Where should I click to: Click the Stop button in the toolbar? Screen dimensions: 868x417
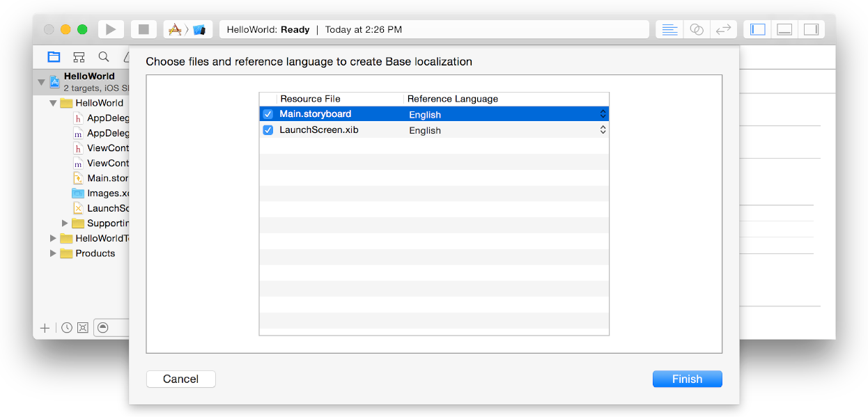coord(144,29)
